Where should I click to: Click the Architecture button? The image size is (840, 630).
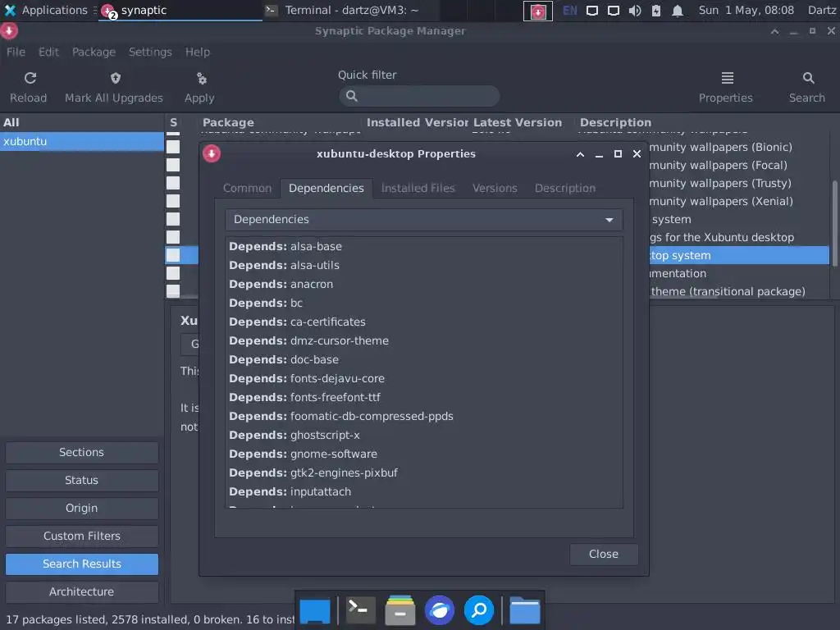pyautogui.click(x=81, y=591)
